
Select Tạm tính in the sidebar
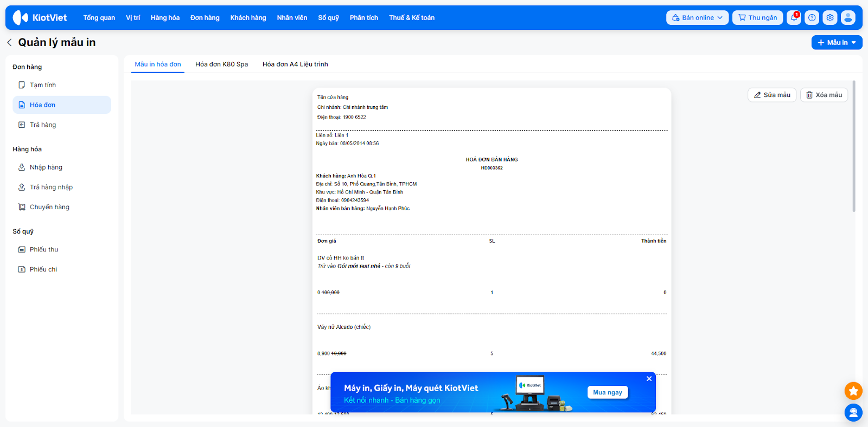[x=62, y=85]
